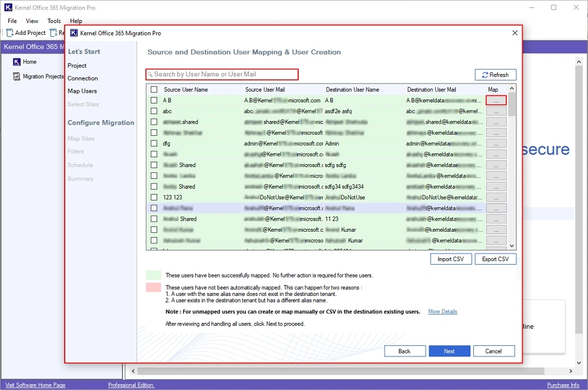Click the Add Project toolbar icon
This screenshot has height=390, width=588.
click(10, 33)
